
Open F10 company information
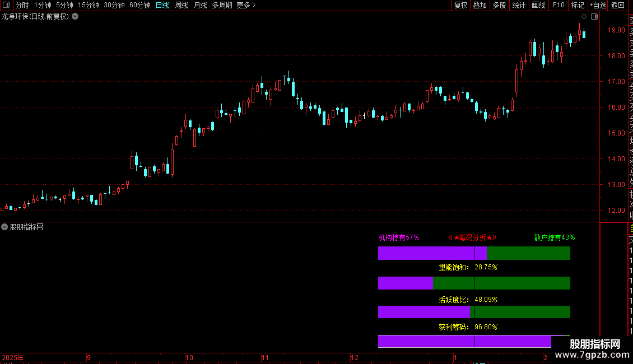pyautogui.click(x=558, y=5)
